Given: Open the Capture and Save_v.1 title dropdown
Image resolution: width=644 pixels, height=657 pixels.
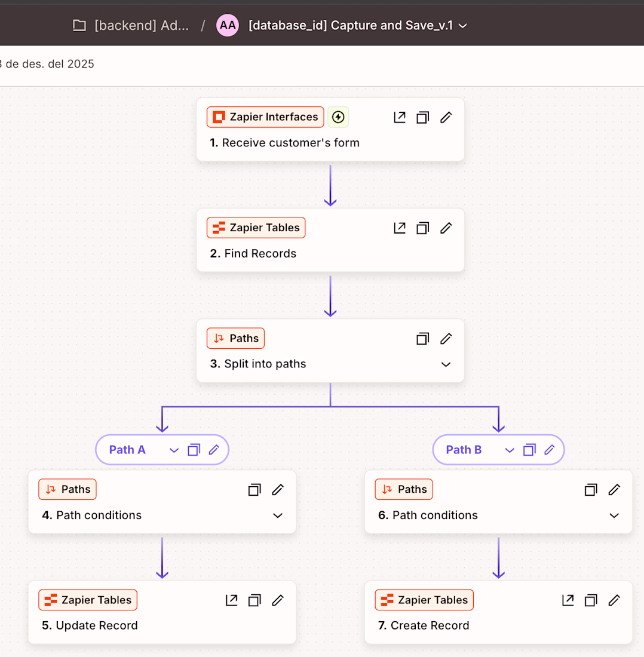Looking at the screenshot, I should point(462,26).
